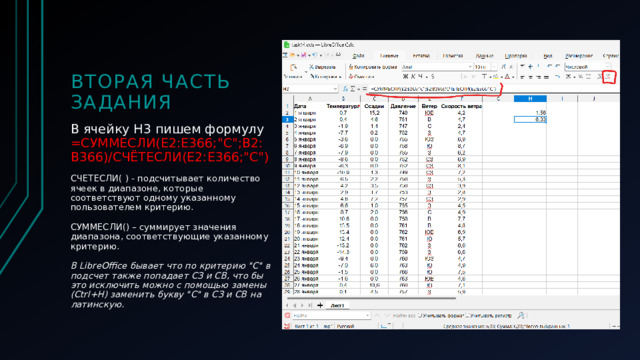Click the Sum sigma icon in formula bar
Image resolution: width=640 pixels, height=360 pixels.
(x=353, y=89)
